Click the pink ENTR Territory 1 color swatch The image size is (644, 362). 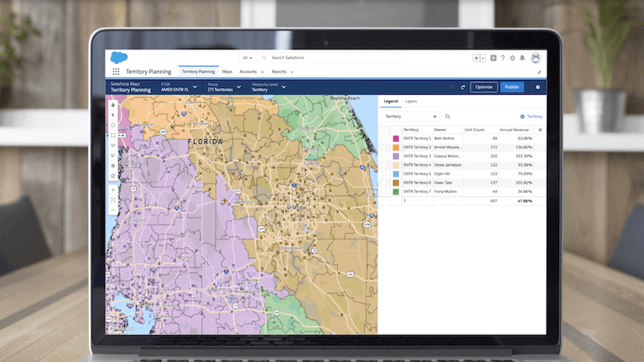[x=396, y=138]
